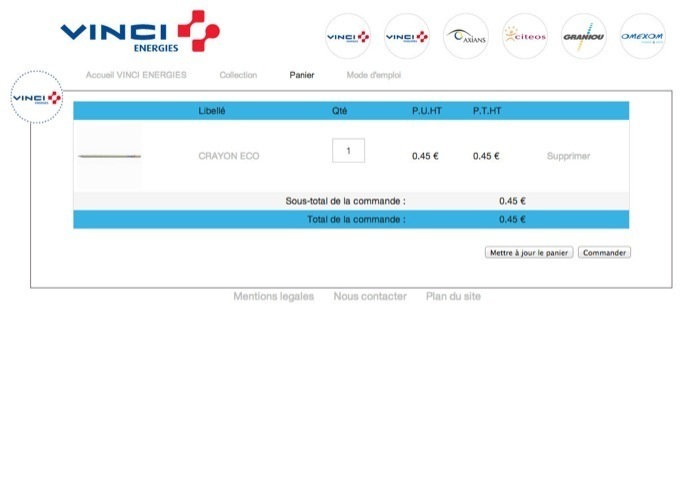Viewport: 700px width, 495px height.
Task: Click the 0.45 € value in Total row
Action: pyautogui.click(x=512, y=220)
